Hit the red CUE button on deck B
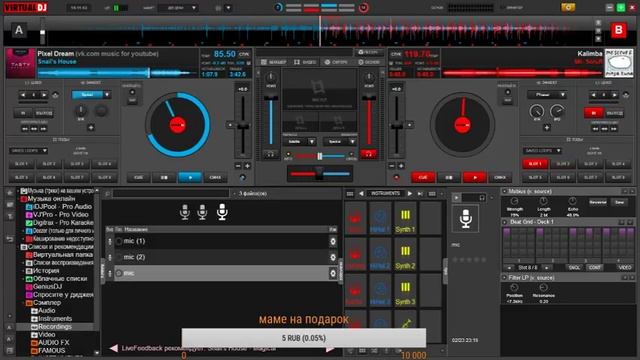640x360 pixels. click(x=423, y=178)
